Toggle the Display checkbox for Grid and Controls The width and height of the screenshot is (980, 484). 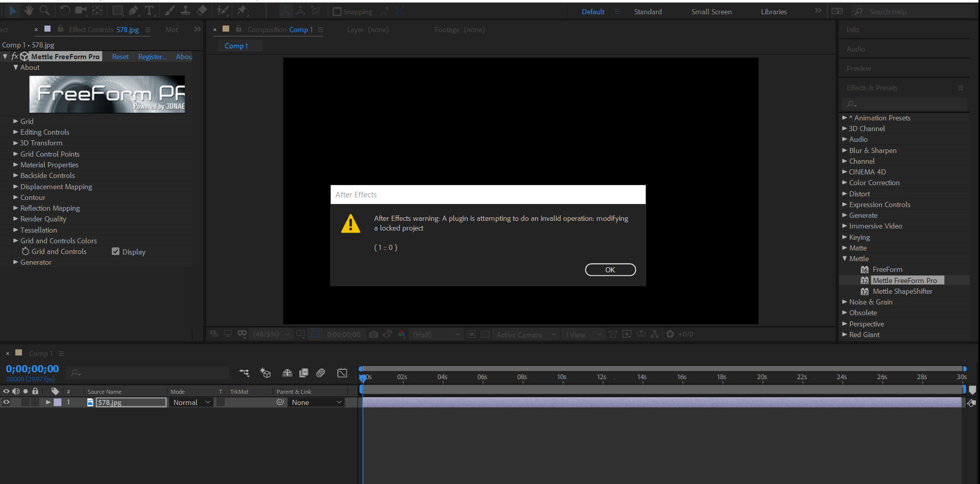point(115,251)
